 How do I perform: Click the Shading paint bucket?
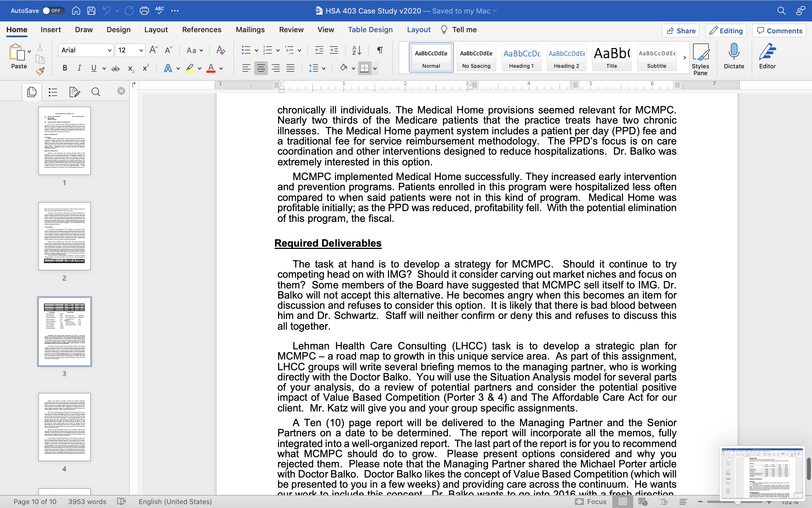click(x=343, y=68)
